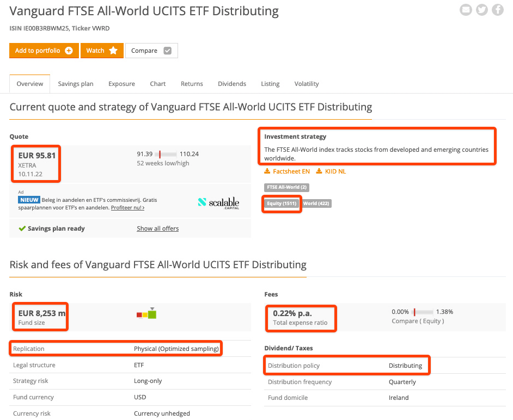513x420 pixels.
Task: Open the Exposure tab
Action: (x=121, y=84)
